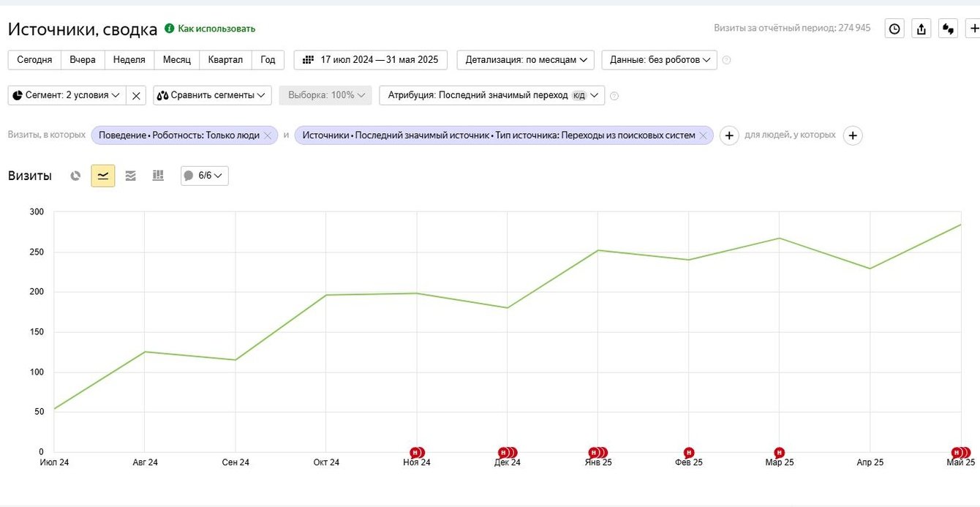Remove the 'Только люди' filter chip
This screenshot has width=980, height=507.
pos(268,135)
